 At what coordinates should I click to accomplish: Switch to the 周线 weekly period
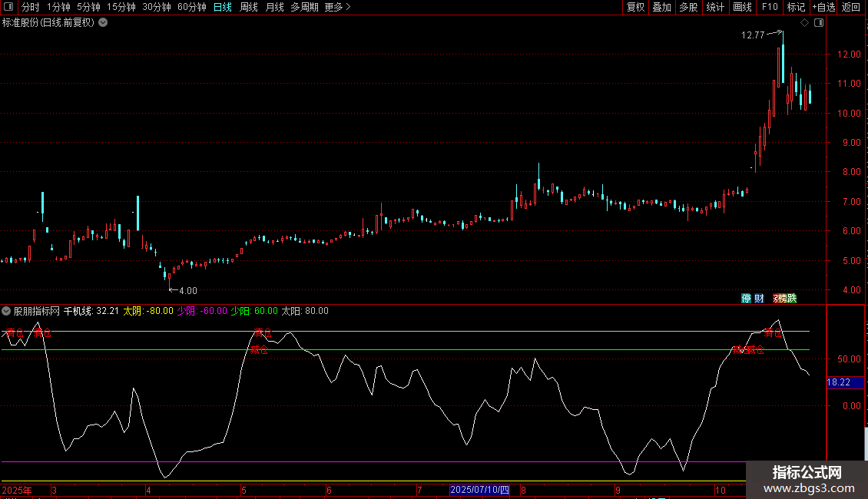point(249,7)
